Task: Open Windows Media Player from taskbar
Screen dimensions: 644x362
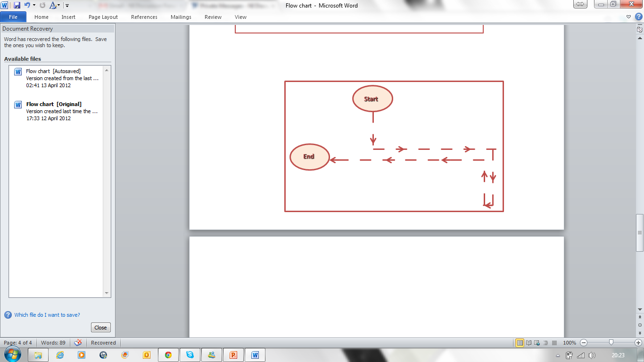Action: pos(82,355)
